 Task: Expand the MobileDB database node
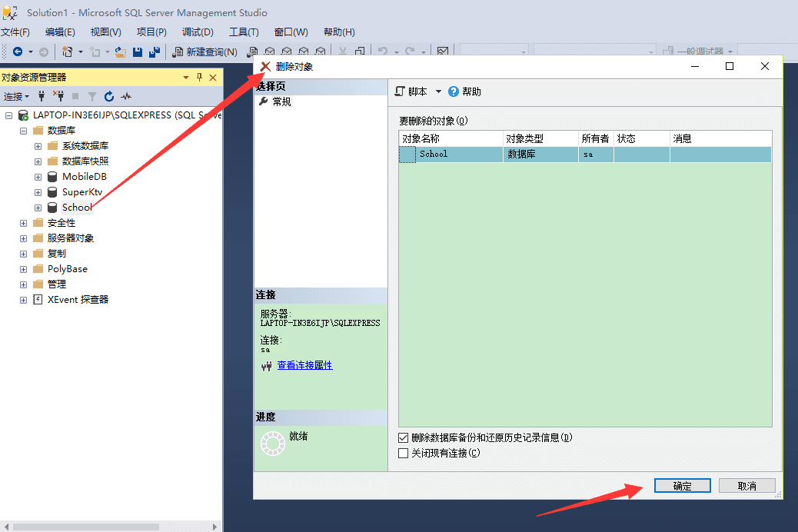(x=38, y=177)
